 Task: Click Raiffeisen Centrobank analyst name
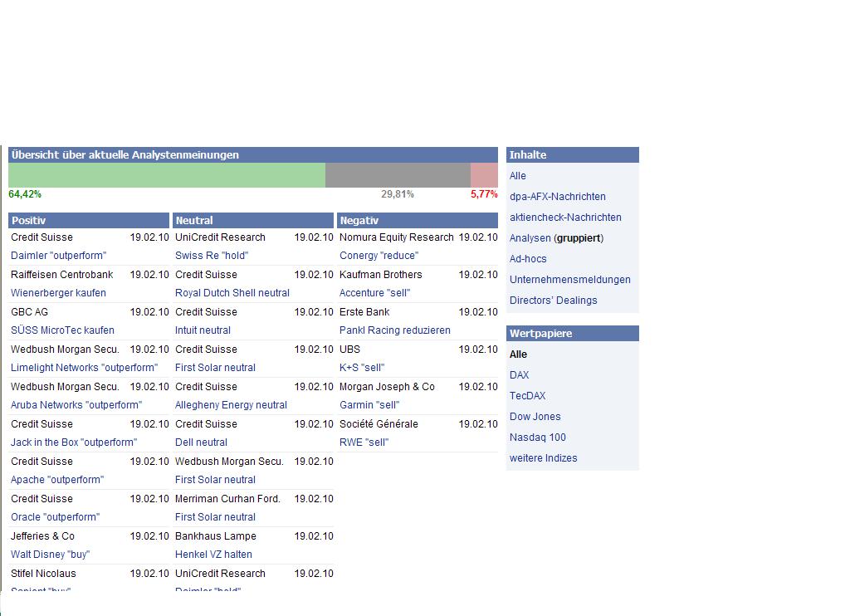[x=61, y=275]
